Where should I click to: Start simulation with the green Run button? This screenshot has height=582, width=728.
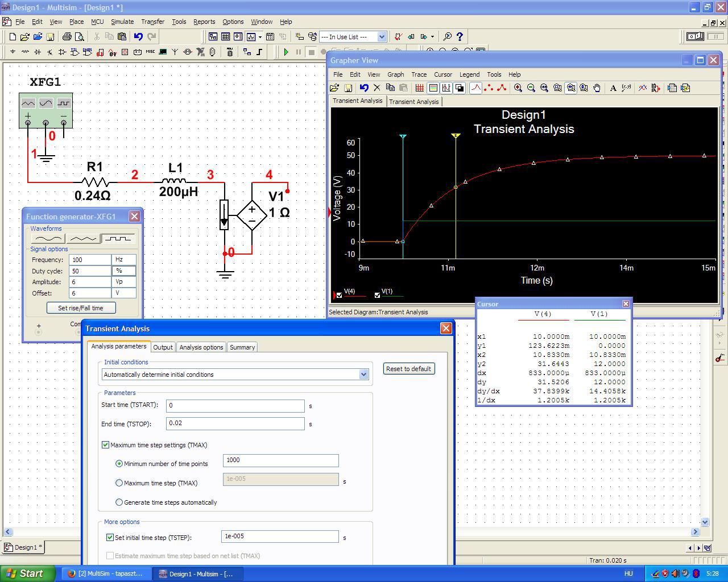[x=286, y=52]
